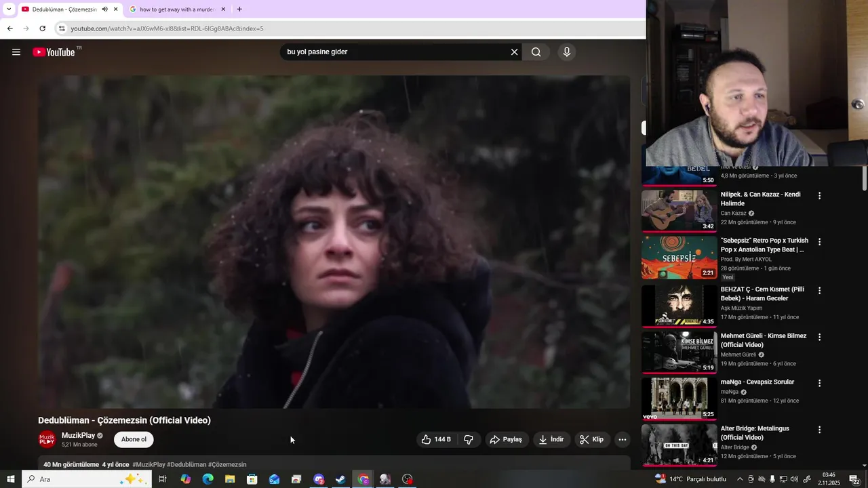The image size is (868, 488).
Task: Click the browser address bar URL
Action: 167,28
